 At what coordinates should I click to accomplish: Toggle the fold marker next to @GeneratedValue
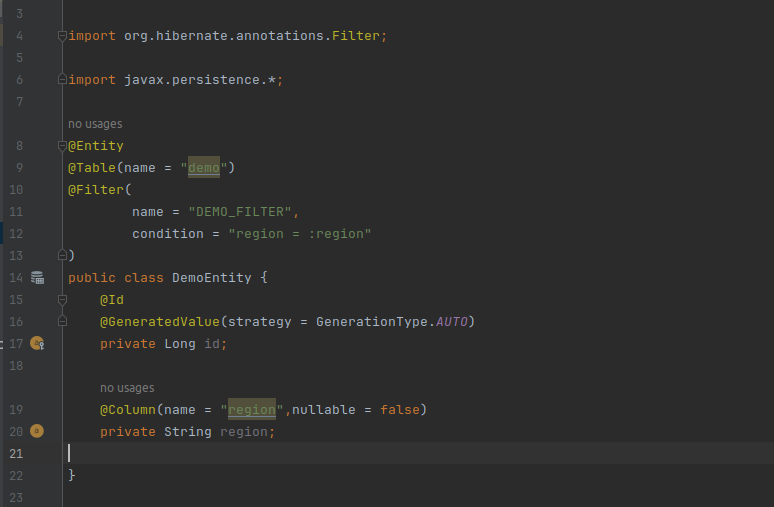(x=62, y=321)
